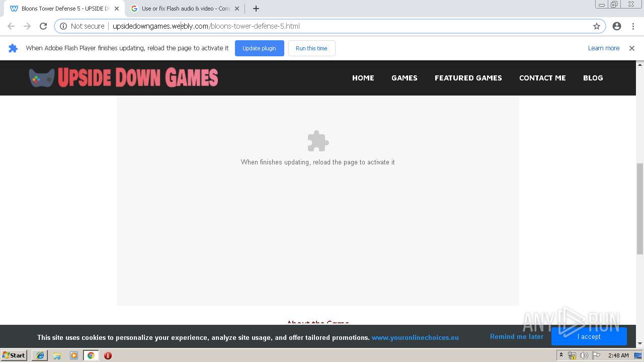Click the browser forward arrow
This screenshot has height=362, width=644.
27,26
